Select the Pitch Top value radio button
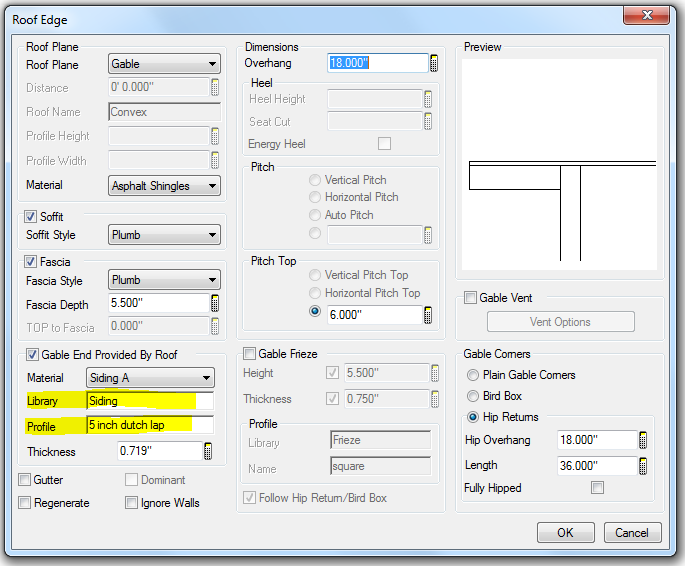Image resolution: width=685 pixels, height=566 pixels. (315, 311)
